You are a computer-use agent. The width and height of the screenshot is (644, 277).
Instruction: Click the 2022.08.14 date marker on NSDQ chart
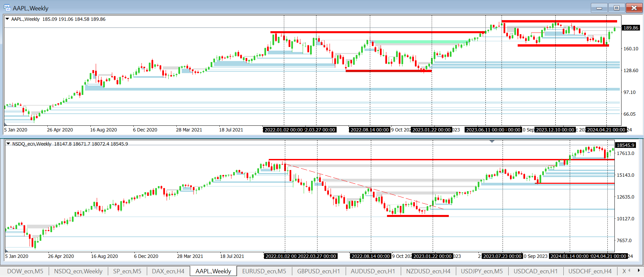[x=371, y=256]
